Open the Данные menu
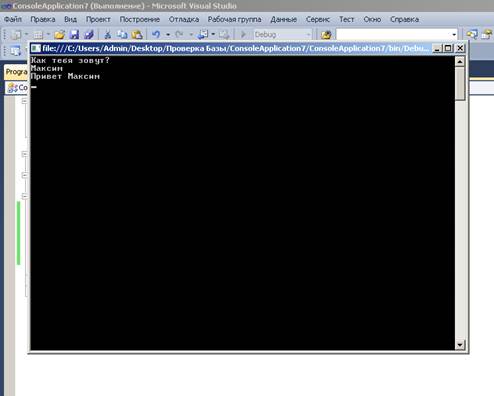The image size is (494, 396). point(283,19)
